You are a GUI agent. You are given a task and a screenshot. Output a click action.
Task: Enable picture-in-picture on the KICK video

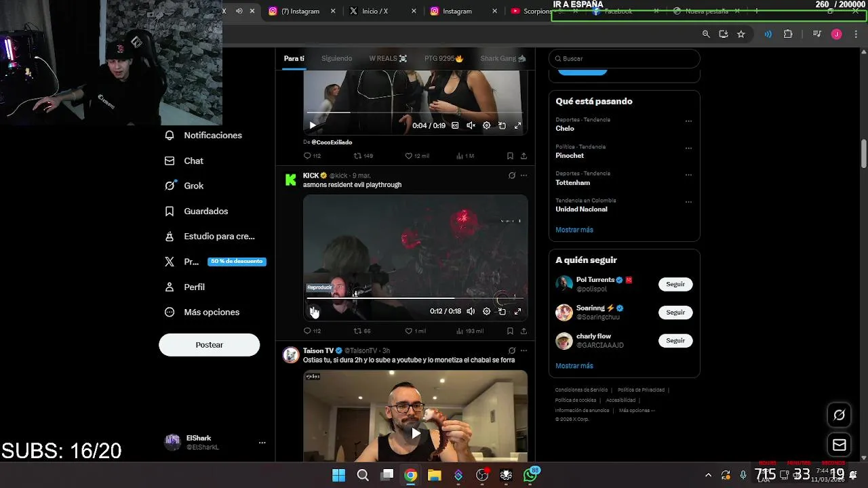(x=502, y=311)
